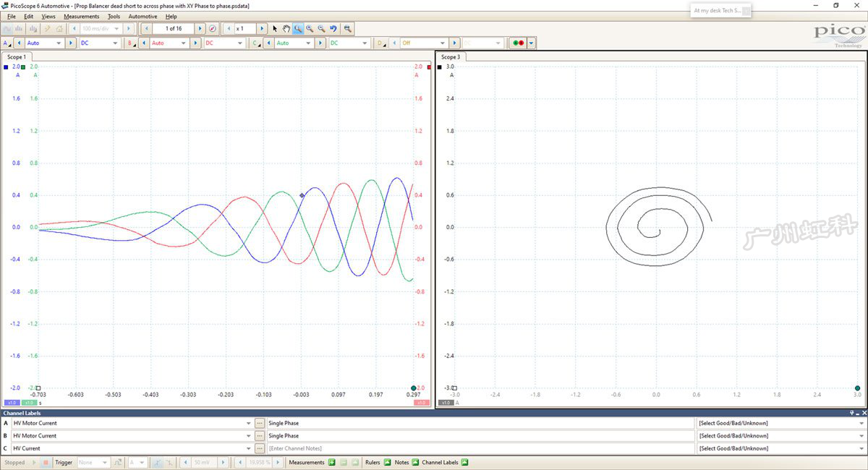
Task: Click the zoom in magnifier
Action: [x=310, y=29]
